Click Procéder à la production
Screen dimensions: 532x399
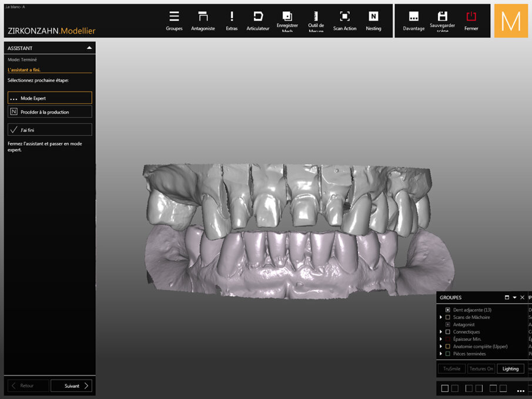click(49, 111)
